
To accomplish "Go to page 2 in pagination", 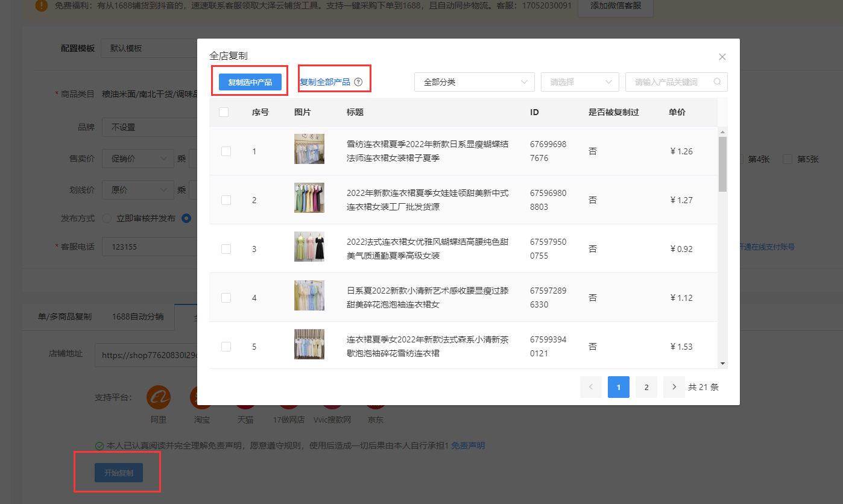I will (646, 387).
